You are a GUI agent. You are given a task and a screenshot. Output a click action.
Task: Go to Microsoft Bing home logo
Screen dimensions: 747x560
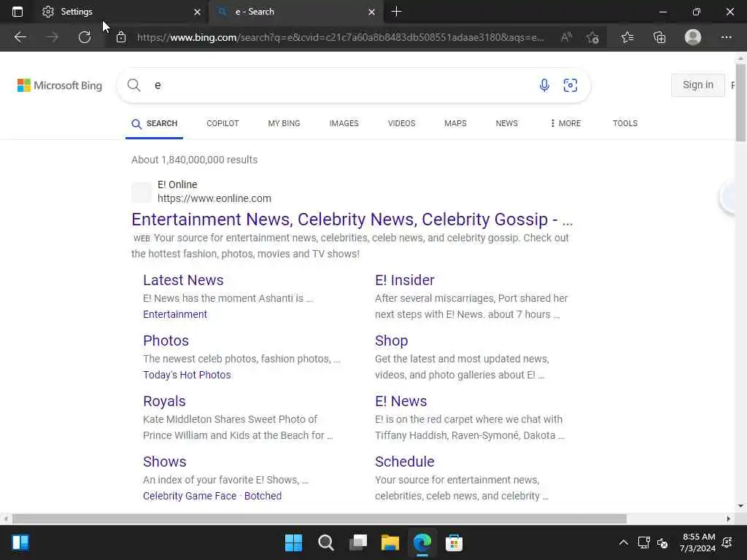coord(60,85)
